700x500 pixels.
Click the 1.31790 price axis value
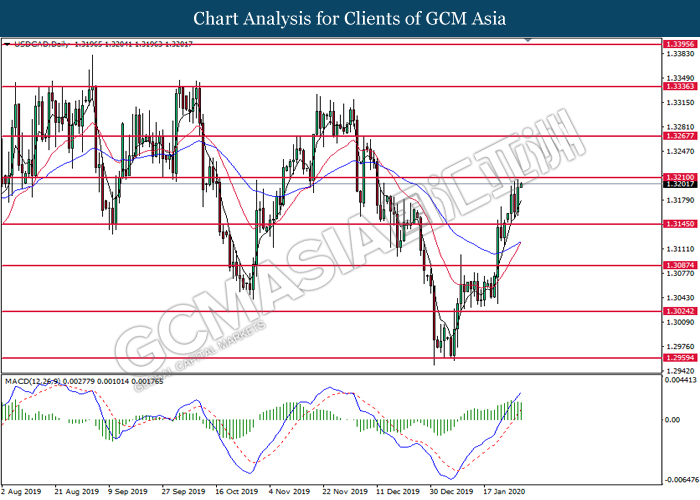[680, 200]
